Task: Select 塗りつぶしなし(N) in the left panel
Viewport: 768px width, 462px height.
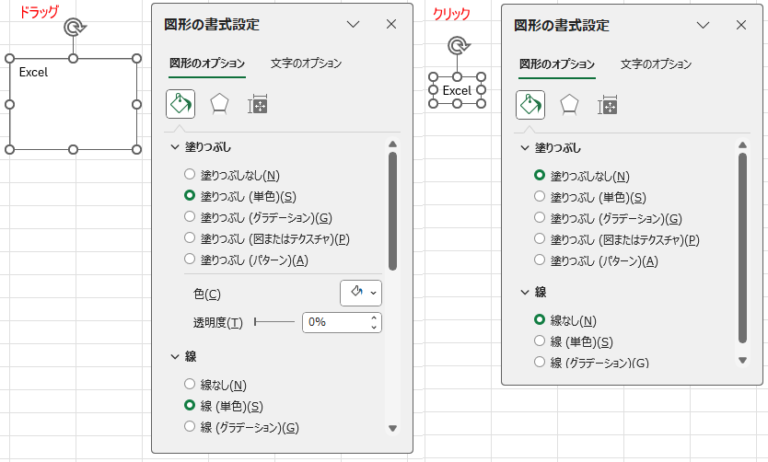Action: (190, 175)
